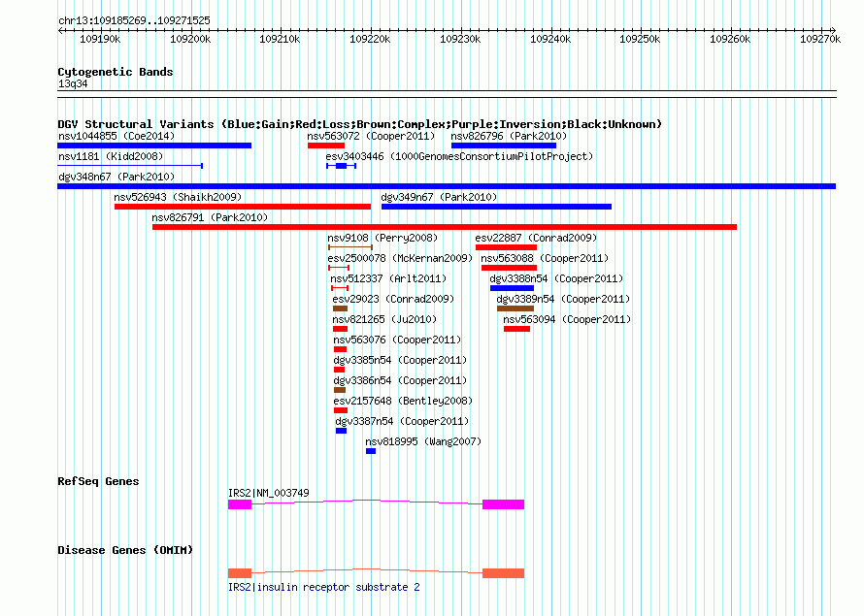Click the esv29023 (Conrad2009) label
This screenshot has width=864, height=616.
[x=393, y=299]
